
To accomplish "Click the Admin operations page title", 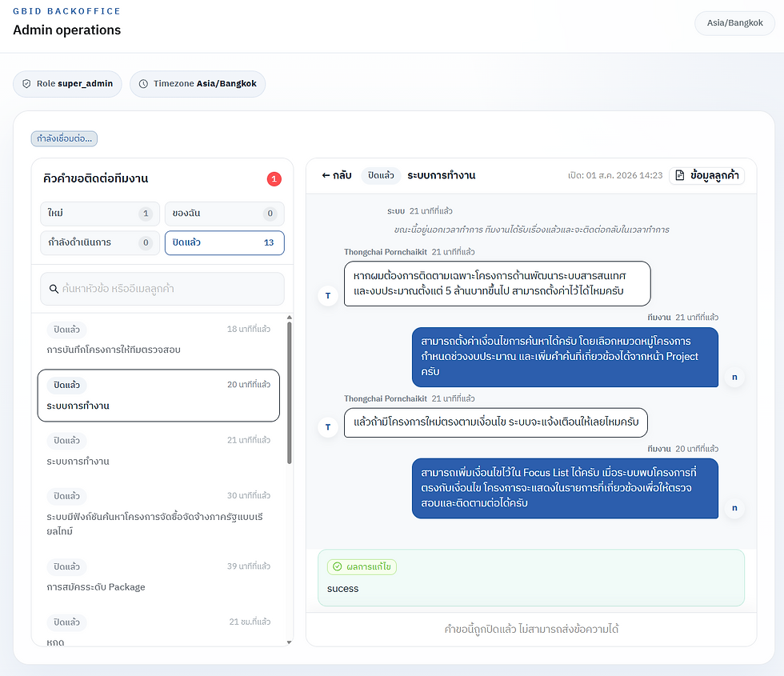I will [66, 30].
